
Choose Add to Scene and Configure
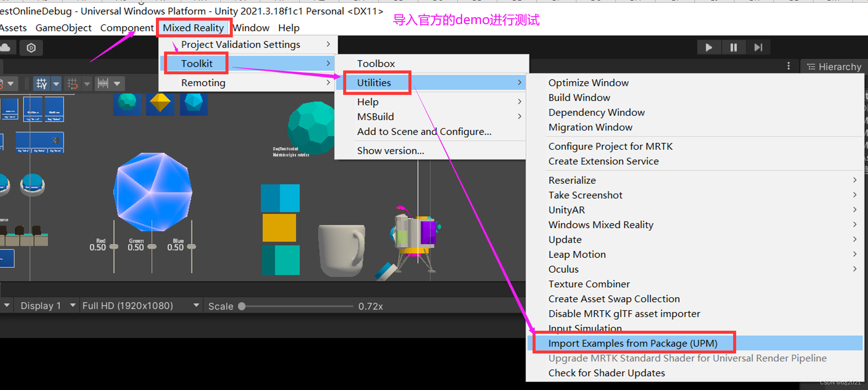tap(431, 131)
